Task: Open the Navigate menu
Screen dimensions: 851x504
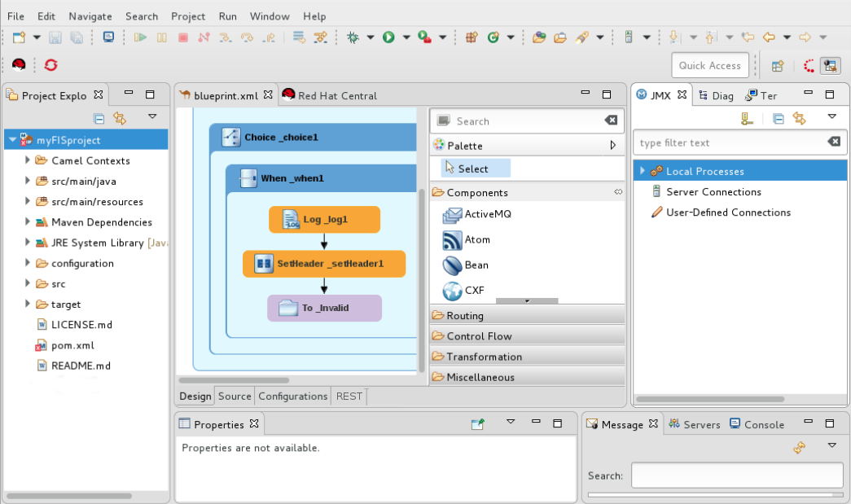Action: (90, 16)
